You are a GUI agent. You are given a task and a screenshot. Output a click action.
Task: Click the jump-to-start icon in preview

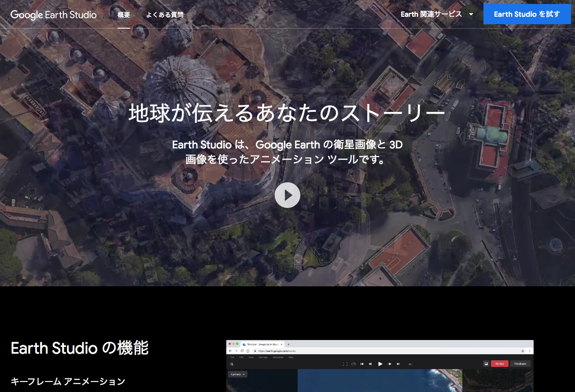click(x=362, y=364)
